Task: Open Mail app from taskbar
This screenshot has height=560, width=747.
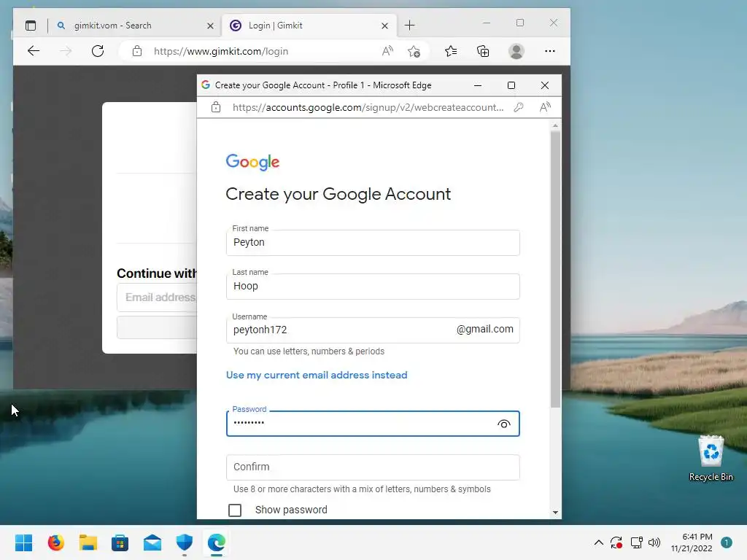Action: pyautogui.click(x=152, y=542)
